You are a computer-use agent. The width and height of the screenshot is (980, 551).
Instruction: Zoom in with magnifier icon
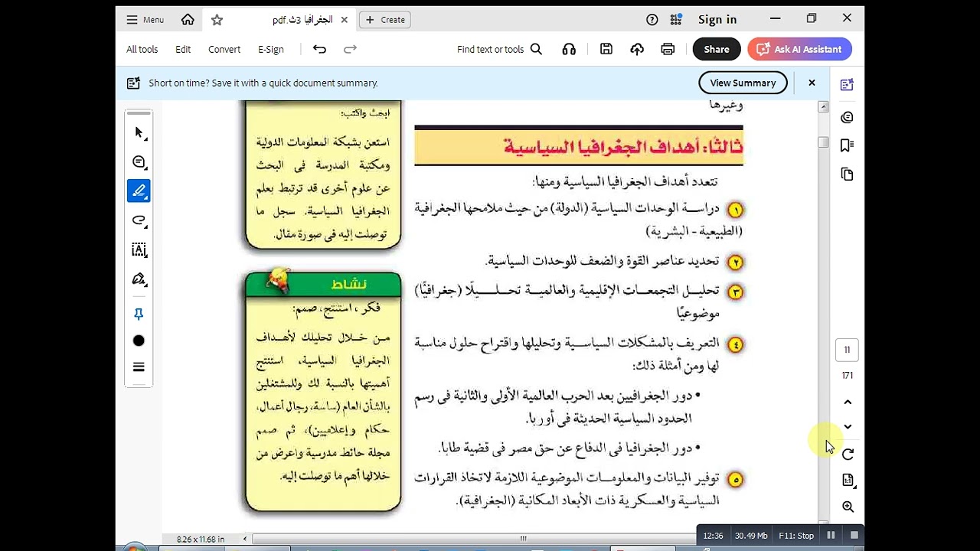(848, 507)
